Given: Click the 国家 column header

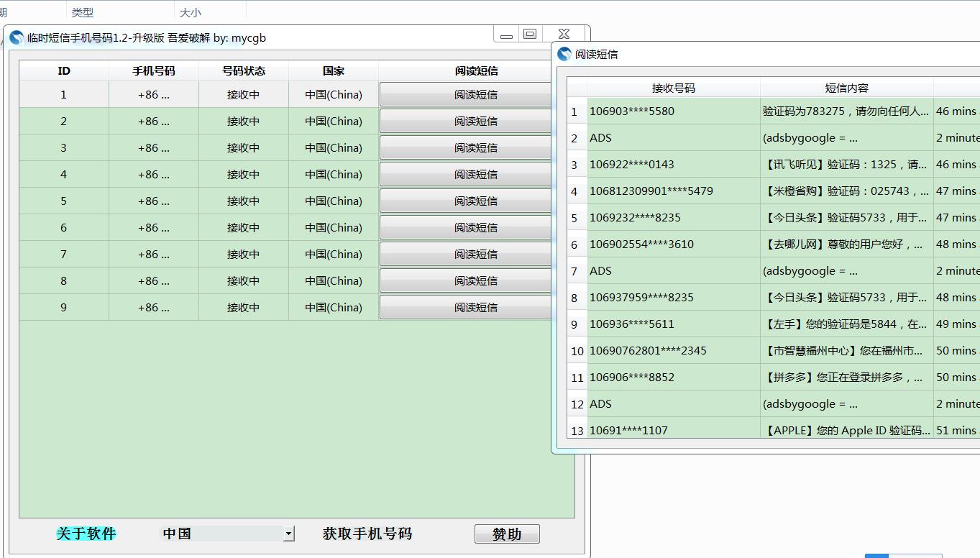Looking at the screenshot, I should click(x=334, y=71).
